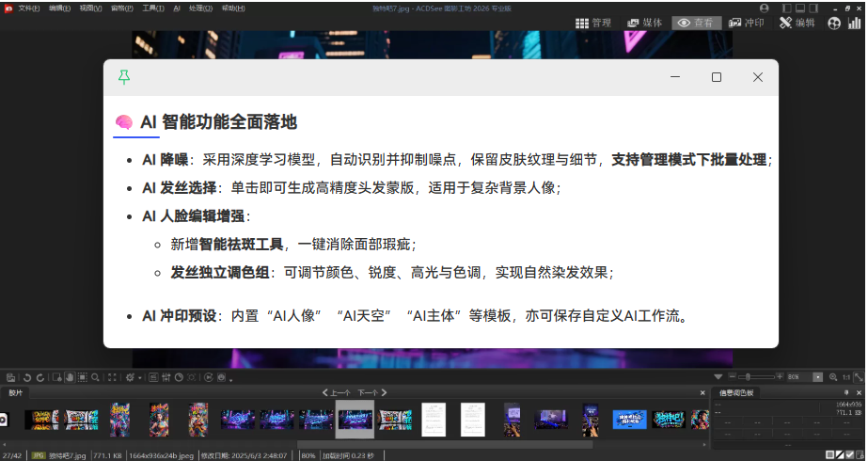
Task: Switch to 管理 mode
Action: (x=592, y=23)
